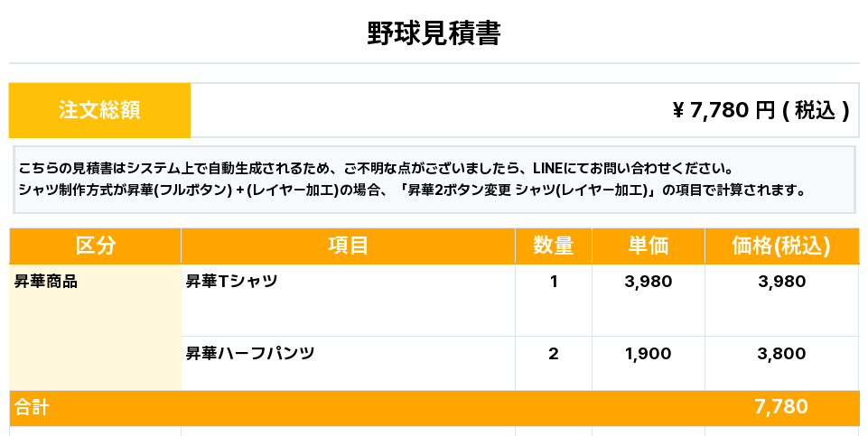Click the LINE inquiry notice text
Viewport: 868px width, 436px height.
tap(376, 168)
